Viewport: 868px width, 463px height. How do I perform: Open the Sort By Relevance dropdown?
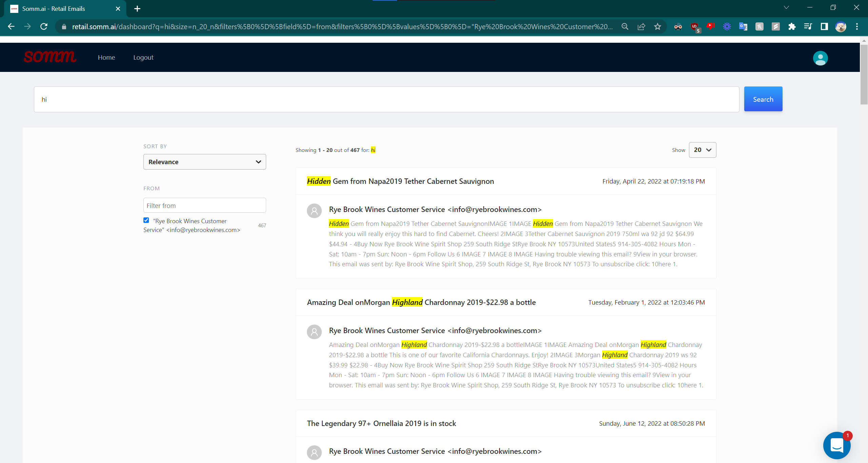click(x=204, y=162)
